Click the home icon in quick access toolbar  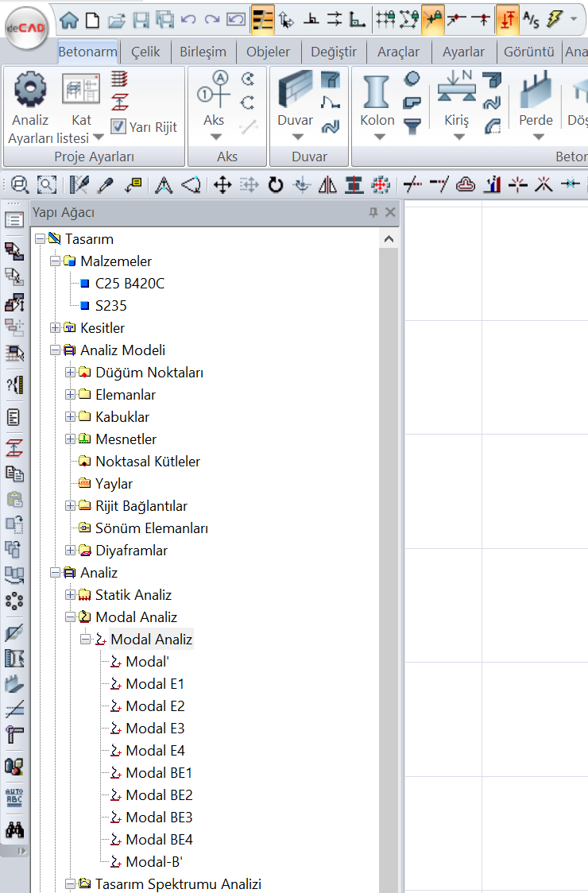[70, 19]
